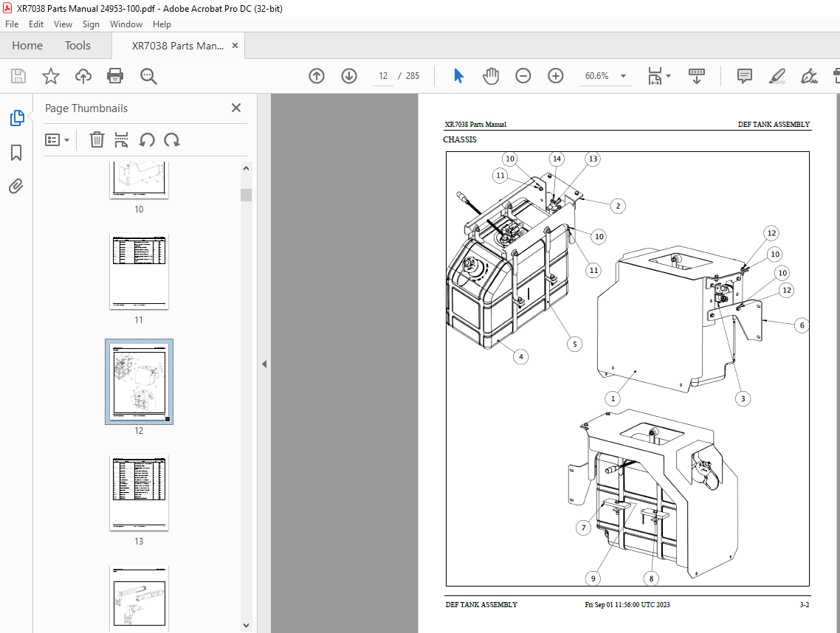Print the document using printer icon
The height and width of the screenshot is (633, 840).
[115, 76]
